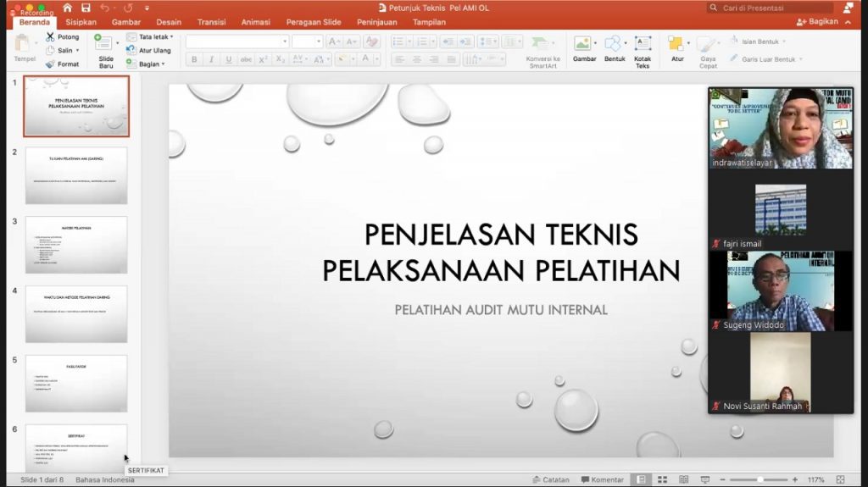This screenshot has width=868, height=487.
Task: Start slideshow from status bar icon
Action: click(x=704, y=479)
